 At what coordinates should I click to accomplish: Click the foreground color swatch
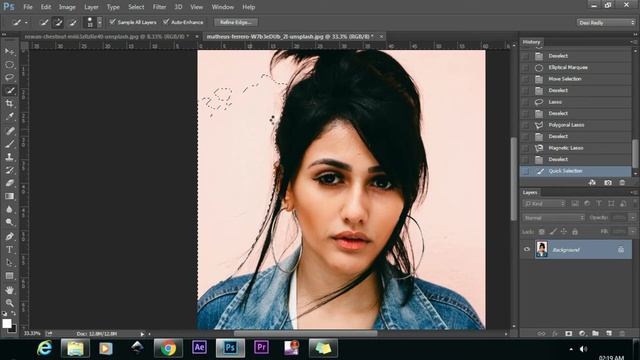click(6, 323)
